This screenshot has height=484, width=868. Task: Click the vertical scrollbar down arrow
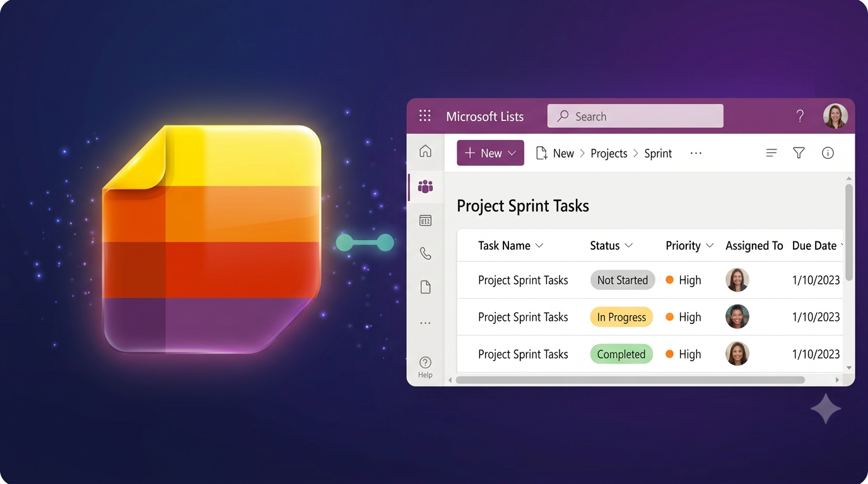click(849, 368)
